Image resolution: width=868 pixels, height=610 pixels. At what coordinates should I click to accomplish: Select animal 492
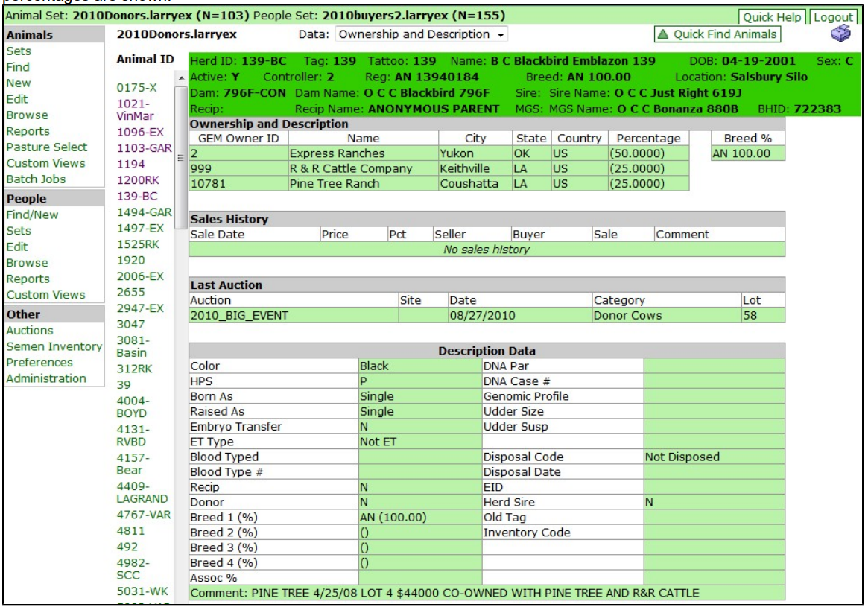click(x=127, y=547)
